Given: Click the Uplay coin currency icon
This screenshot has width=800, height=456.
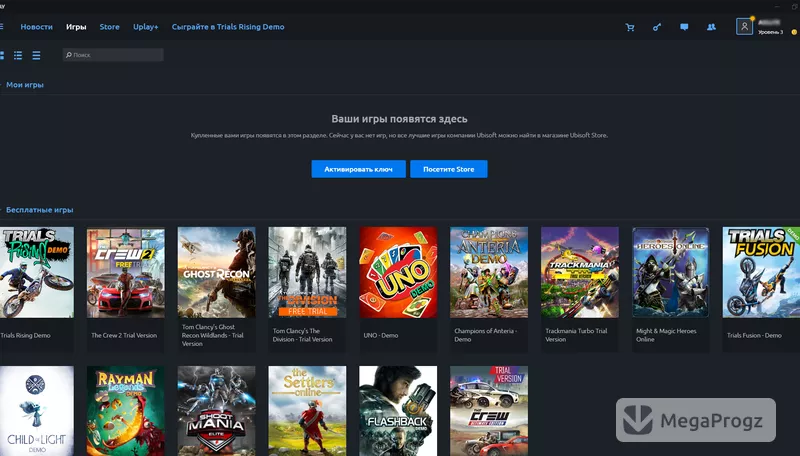Looking at the screenshot, I should click(x=794, y=32).
